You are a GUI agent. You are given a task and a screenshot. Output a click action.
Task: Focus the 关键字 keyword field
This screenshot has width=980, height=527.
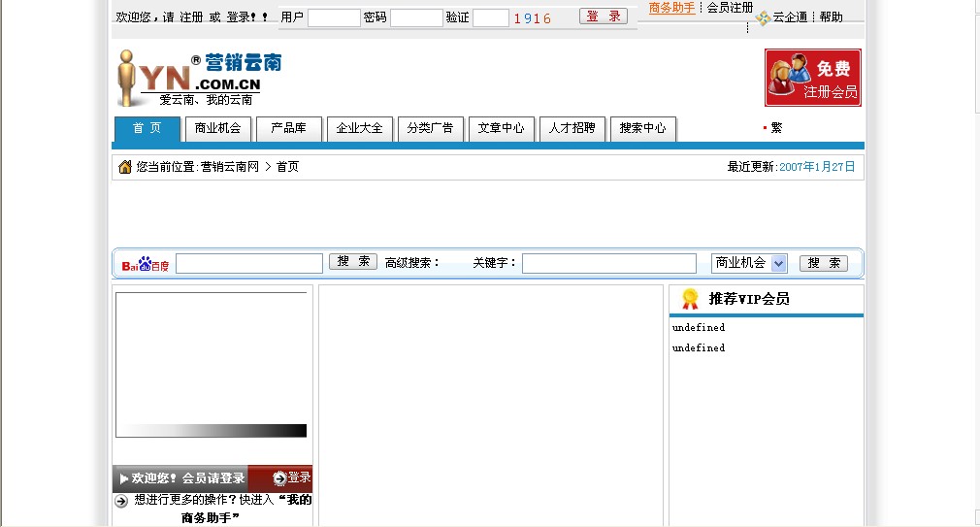point(609,263)
